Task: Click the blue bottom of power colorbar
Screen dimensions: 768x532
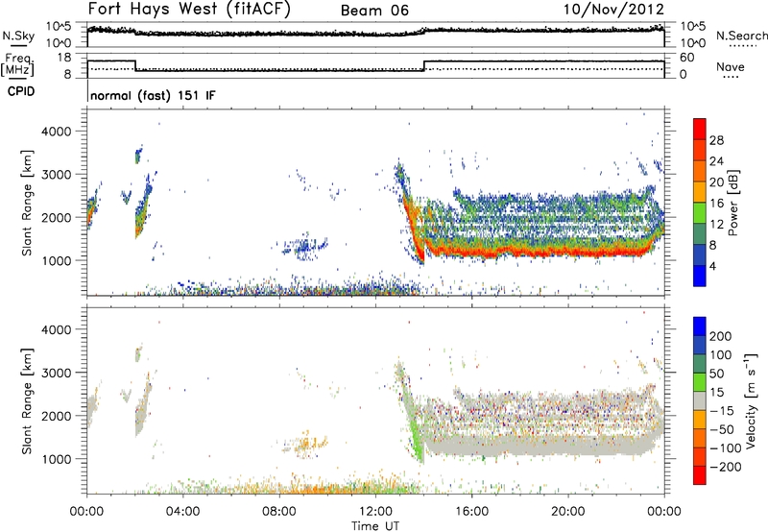Action: (x=700, y=276)
